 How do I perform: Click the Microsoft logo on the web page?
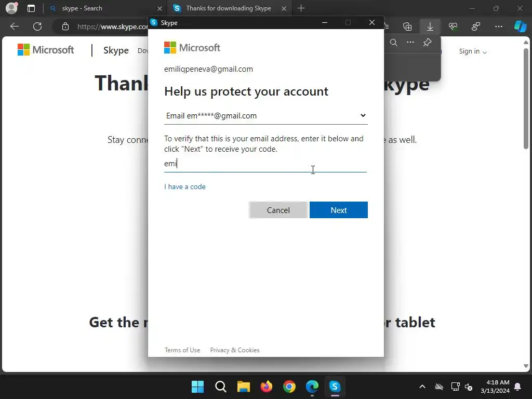[46, 50]
